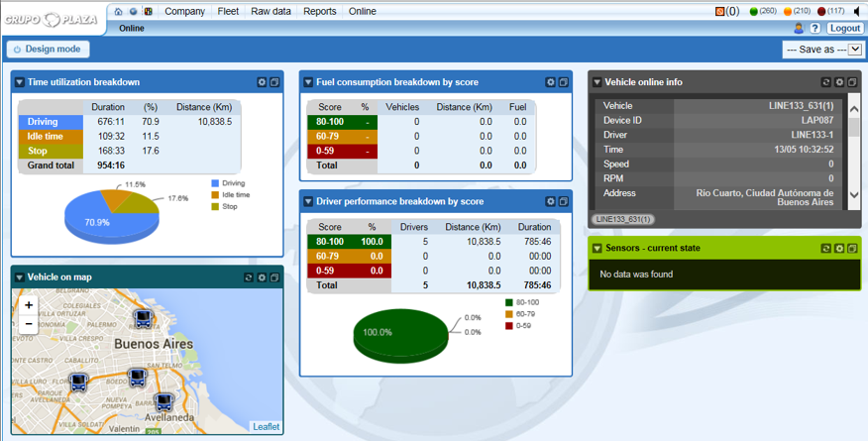
Task: Open the user profile icon
Action: coord(799,28)
